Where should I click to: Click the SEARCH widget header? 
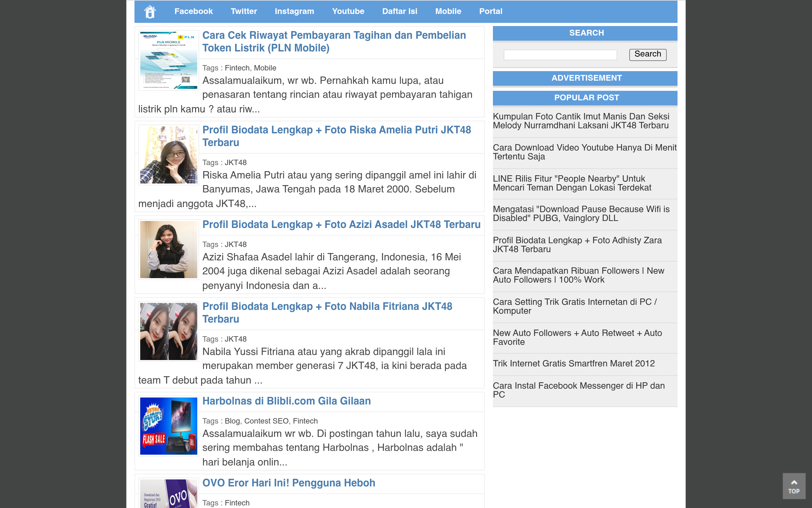pyautogui.click(x=585, y=33)
